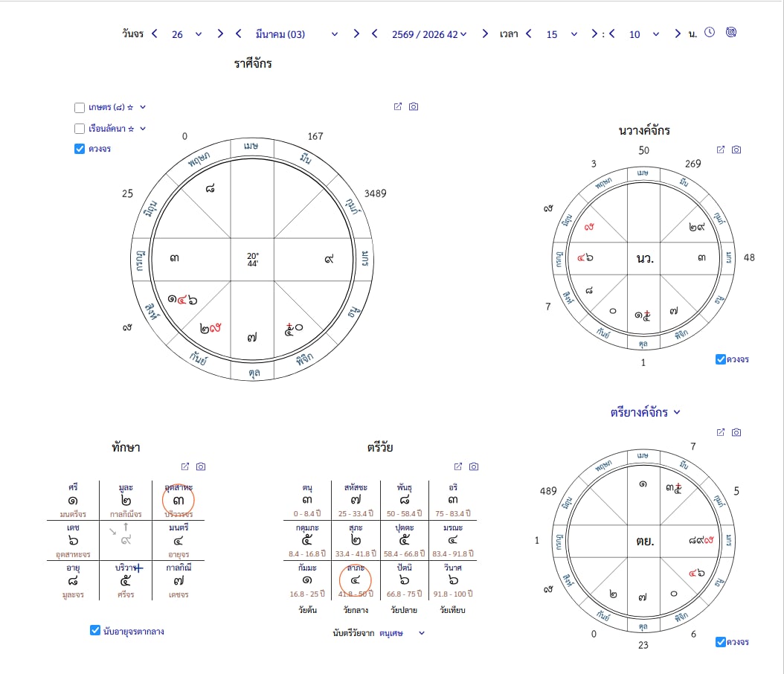Click the central arrow cell in the ทักษา table
The height and width of the screenshot is (674, 784).
[126, 541]
